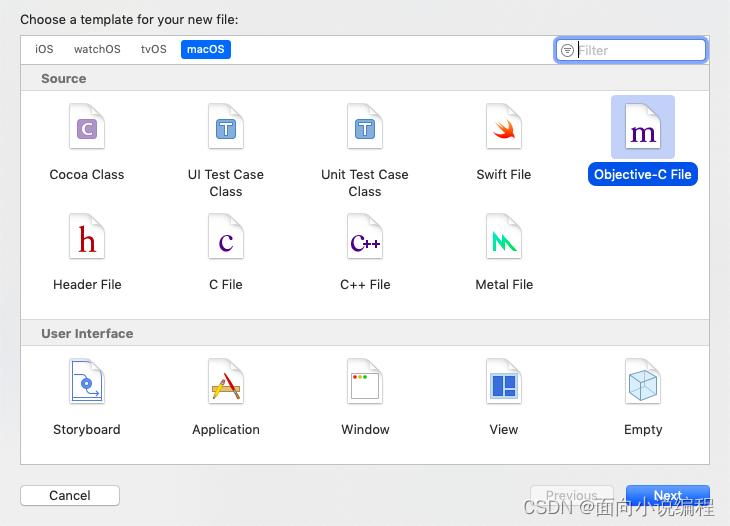The height and width of the screenshot is (526, 730).
Task: Select the Application interface template icon
Action: point(226,381)
